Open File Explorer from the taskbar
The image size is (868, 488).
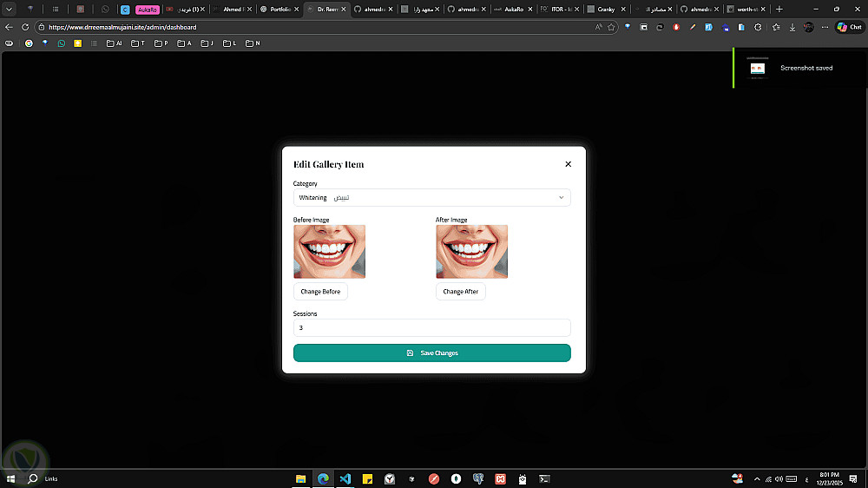[300, 478]
